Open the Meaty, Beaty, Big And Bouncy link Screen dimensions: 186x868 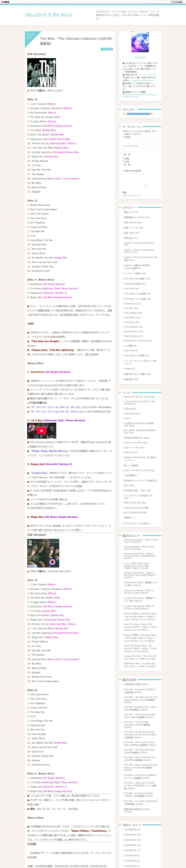tap(50, 451)
